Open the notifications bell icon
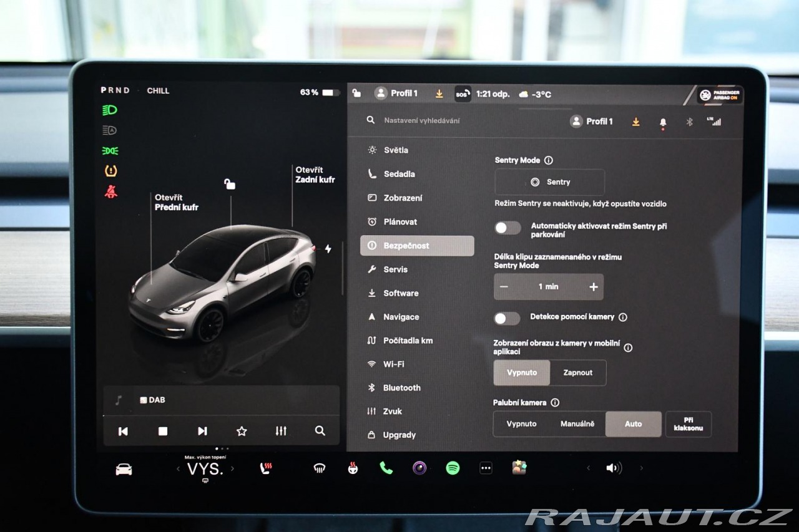The image size is (799, 532). tap(663, 122)
